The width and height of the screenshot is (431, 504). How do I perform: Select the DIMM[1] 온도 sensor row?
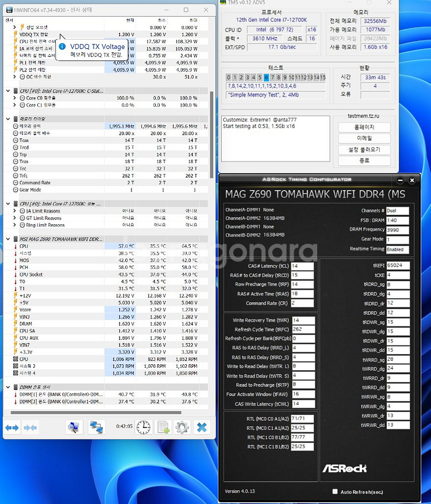tap(106, 394)
